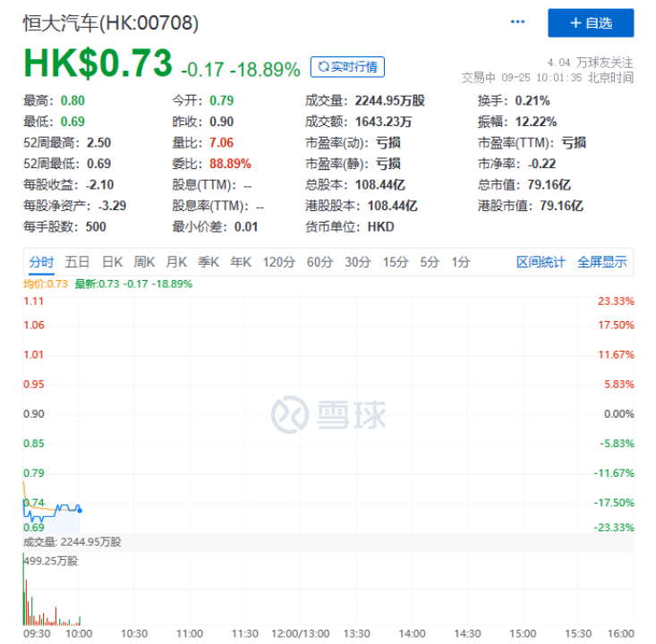Select the 120分 interval tab
Screen dimensions: 656x644
click(278, 262)
